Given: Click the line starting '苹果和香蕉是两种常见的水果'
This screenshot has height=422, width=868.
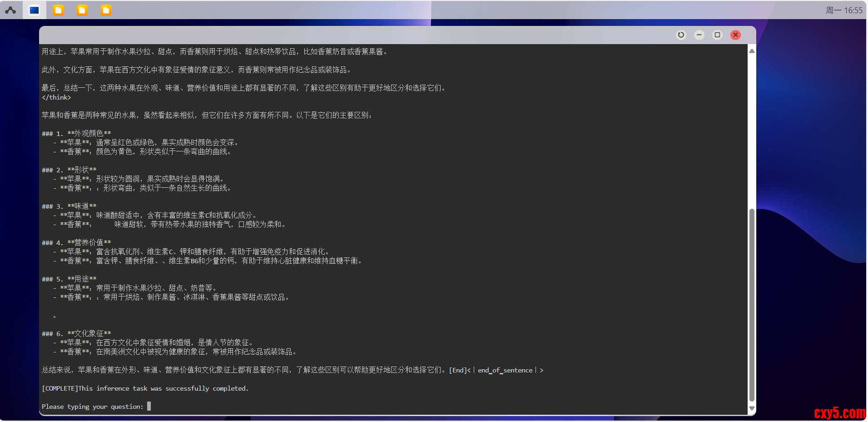Looking at the screenshot, I should click(207, 116).
